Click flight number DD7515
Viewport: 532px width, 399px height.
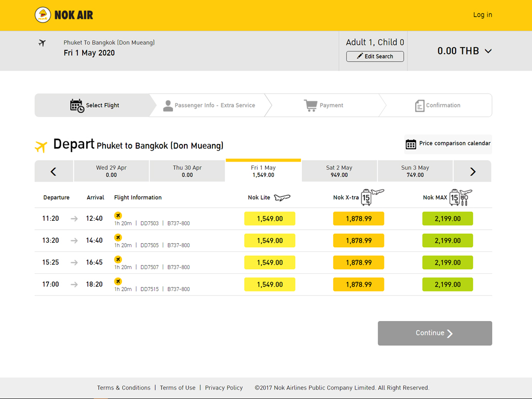pos(149,289)
